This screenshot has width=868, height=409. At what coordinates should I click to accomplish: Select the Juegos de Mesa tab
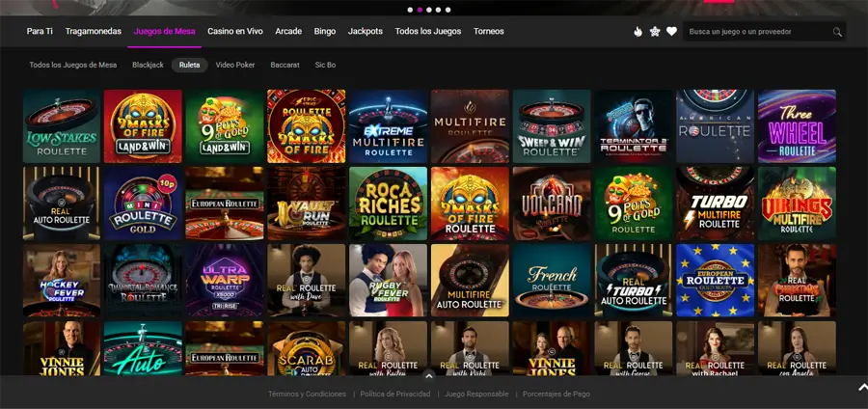point(164,32)
